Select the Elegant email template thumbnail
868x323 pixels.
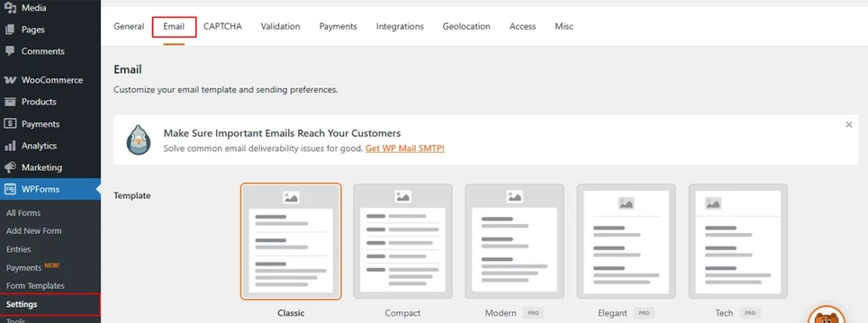pyautogui.click(x=626, y=241)
